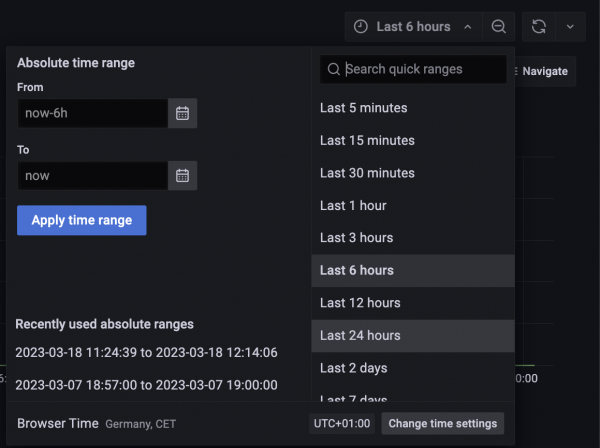Reuse the 2023-03-18 recent absolute range
This screenshot has height=448, width=600.
[x=145, y=352]
